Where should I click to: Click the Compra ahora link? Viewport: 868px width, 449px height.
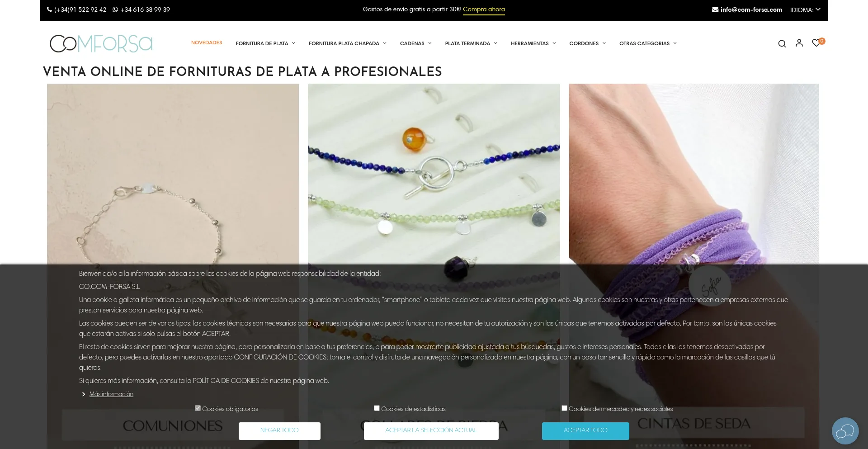(484, 9)
